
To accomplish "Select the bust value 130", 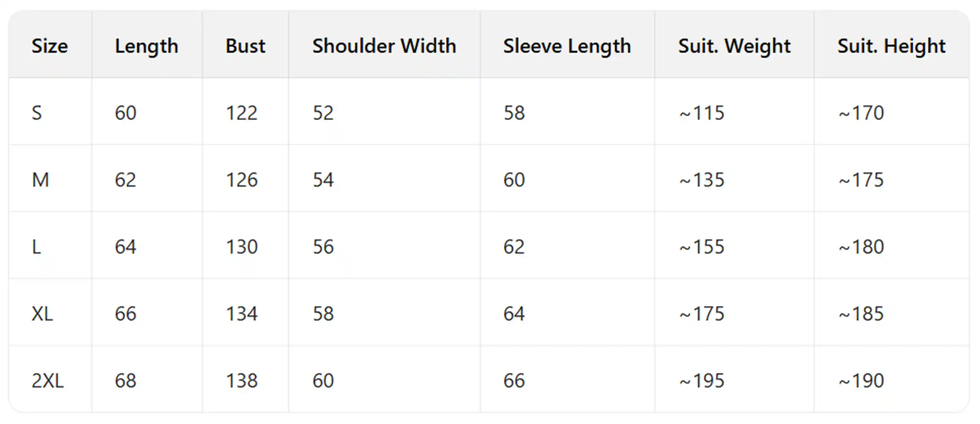I will tap(241, 247).
